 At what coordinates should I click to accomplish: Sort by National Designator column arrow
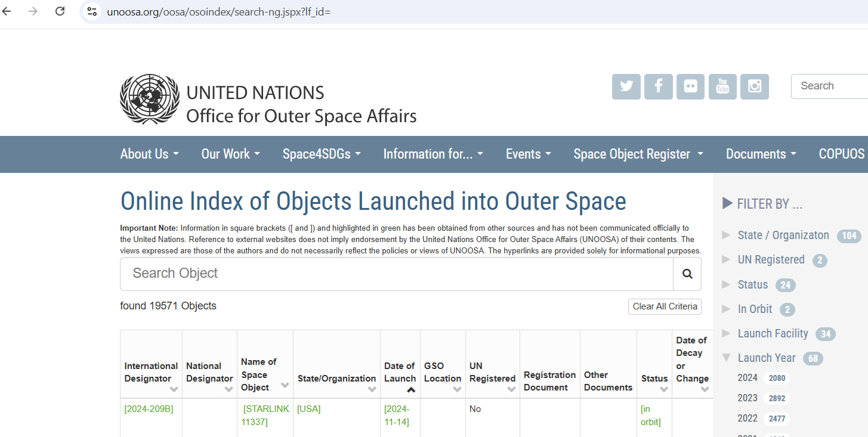click(x=228, y=389)
